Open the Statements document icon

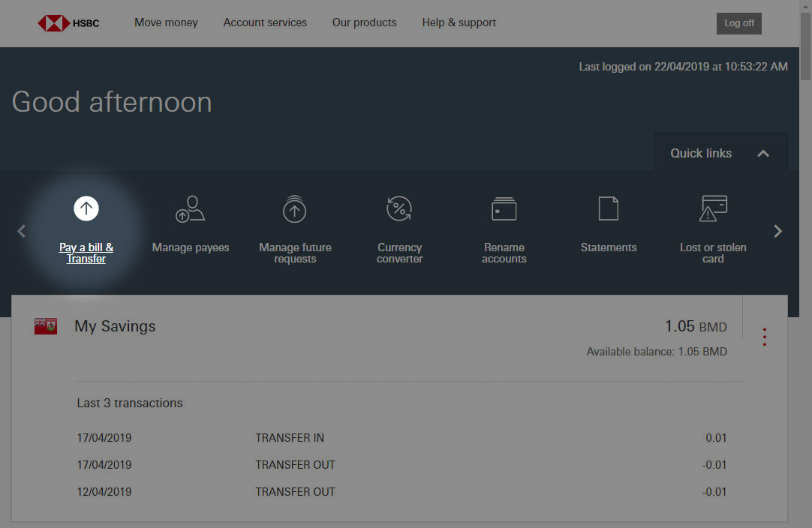(608, 208)
